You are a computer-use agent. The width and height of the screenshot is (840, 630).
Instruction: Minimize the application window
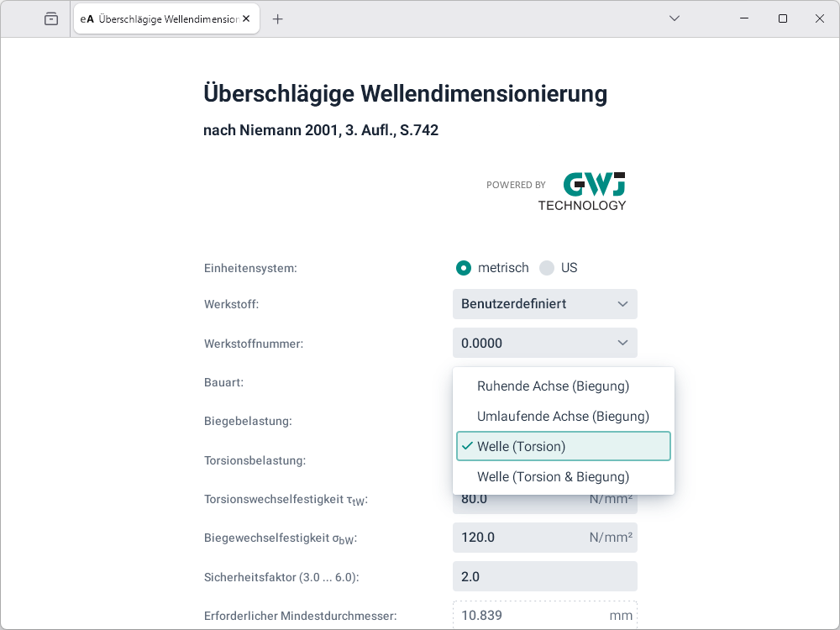(x=744, y=18)
